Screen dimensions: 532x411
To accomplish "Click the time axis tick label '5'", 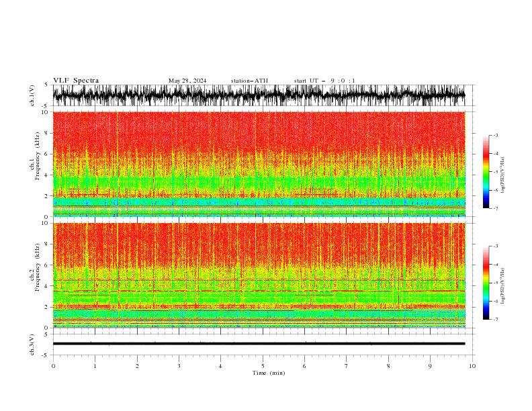I will (x=263, y=366).
